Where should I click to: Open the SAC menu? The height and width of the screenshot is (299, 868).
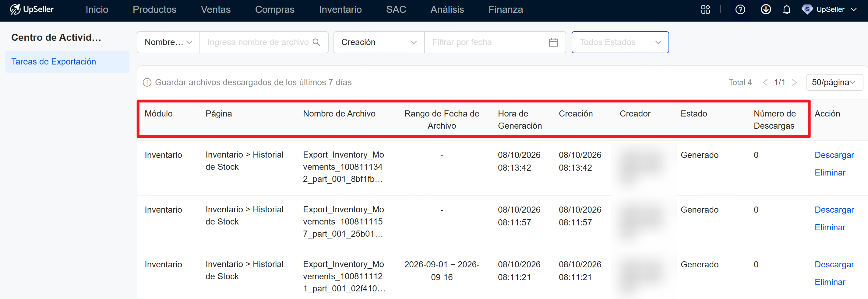396,9
